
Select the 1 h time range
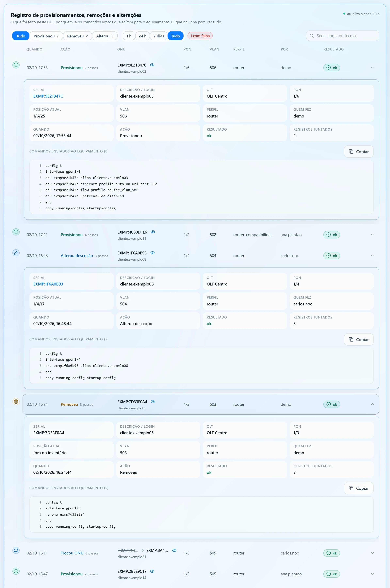[129, 36]
